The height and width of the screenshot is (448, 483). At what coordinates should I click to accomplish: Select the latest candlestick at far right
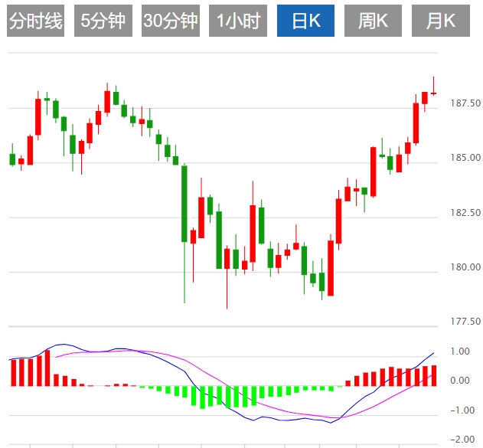click(433, 93)
